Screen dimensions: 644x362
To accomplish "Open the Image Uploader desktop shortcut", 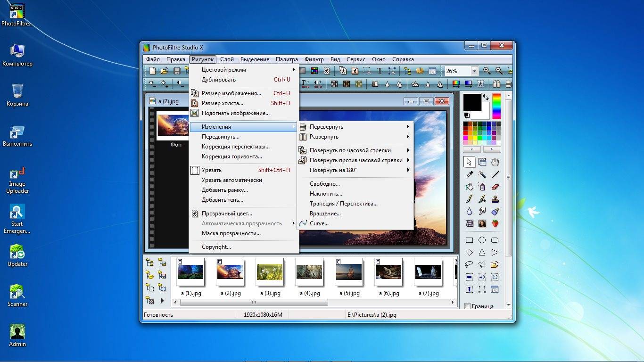I will [17, 180].
